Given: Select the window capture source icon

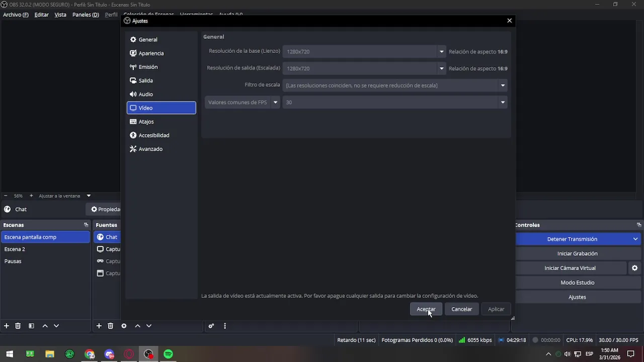Looking at the screenshot, I should point(100,273).
